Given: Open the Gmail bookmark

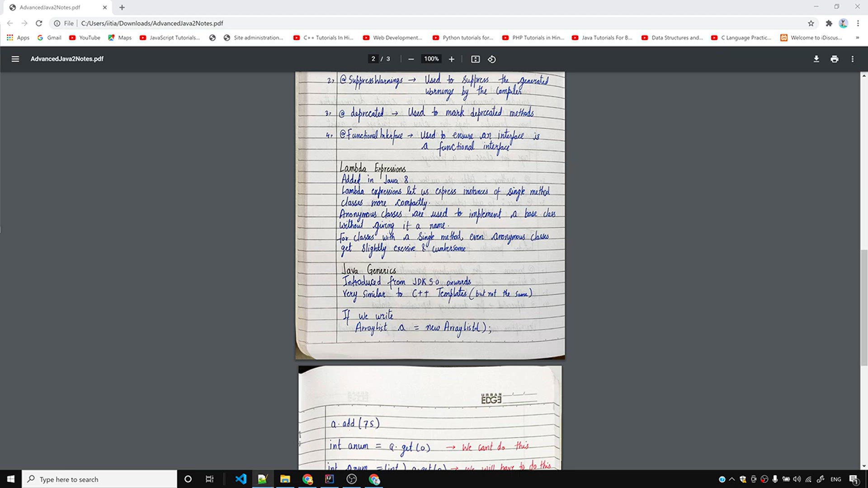Looking at the screenshot, I should point(49,38).
